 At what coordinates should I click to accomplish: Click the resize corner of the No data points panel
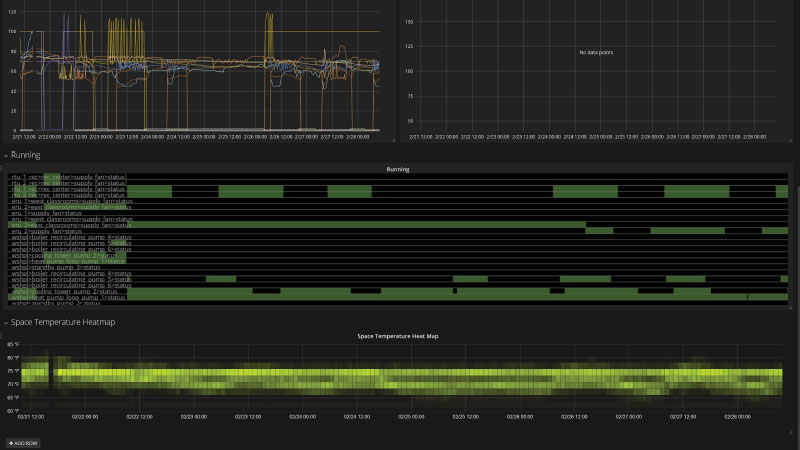click(789, 140)
